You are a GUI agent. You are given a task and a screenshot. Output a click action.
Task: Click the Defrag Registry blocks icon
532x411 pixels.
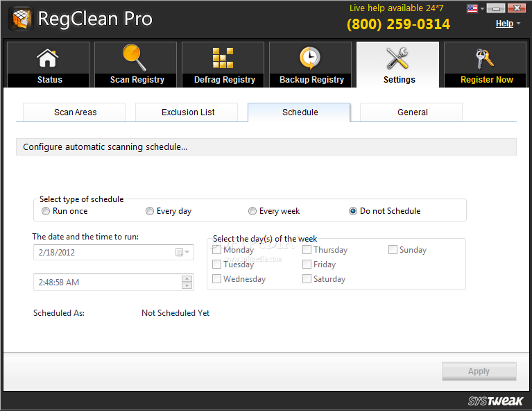click(223, 58)
